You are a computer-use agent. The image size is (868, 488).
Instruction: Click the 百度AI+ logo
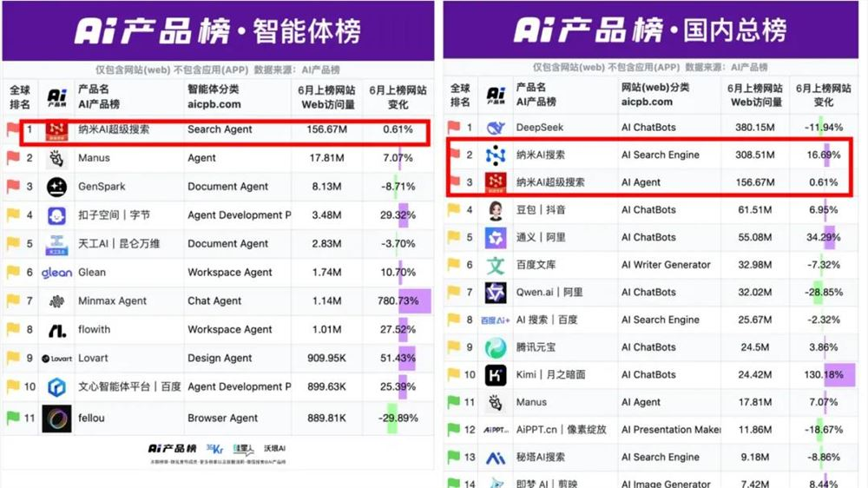(x=496, y=320)
